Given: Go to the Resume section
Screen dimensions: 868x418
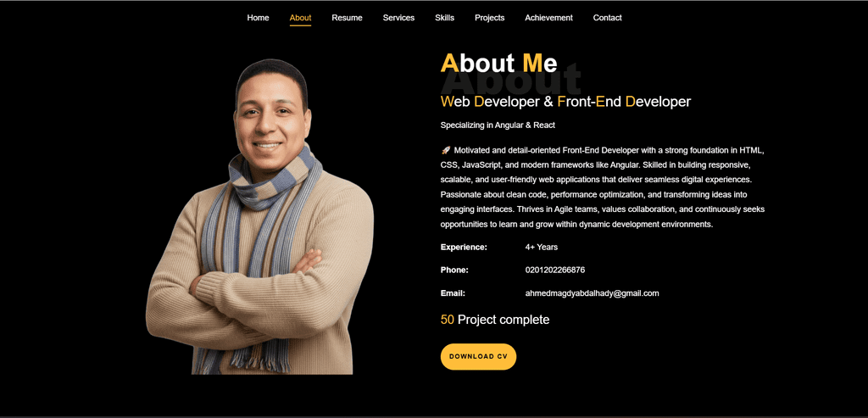Looking at the screenshot, I should (x=347, y=18).
